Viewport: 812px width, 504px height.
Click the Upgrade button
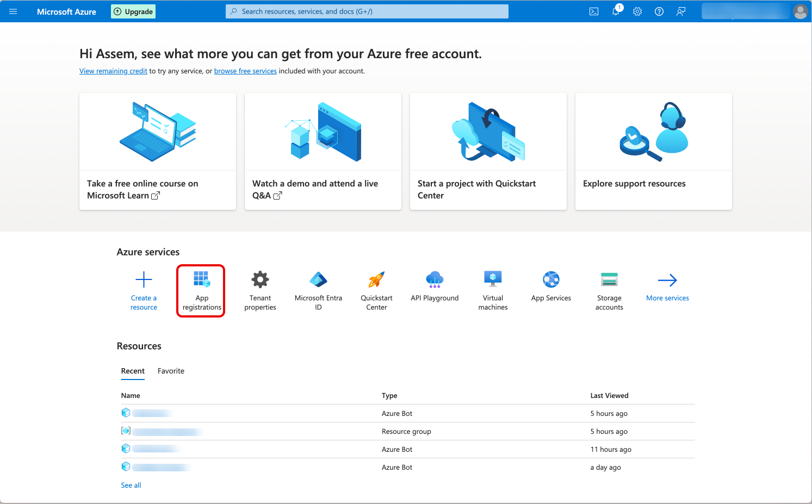tap(133, 11)
